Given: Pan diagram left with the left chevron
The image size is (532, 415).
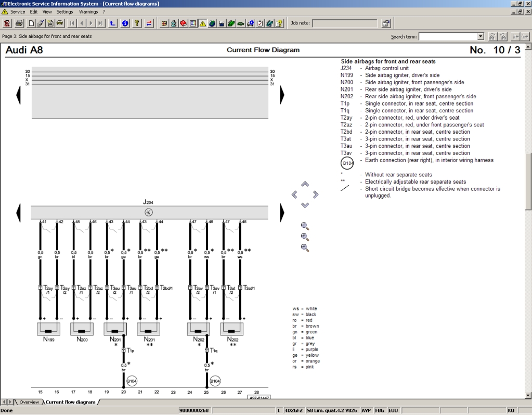Looking at the screenshot, I should (294, 194).
